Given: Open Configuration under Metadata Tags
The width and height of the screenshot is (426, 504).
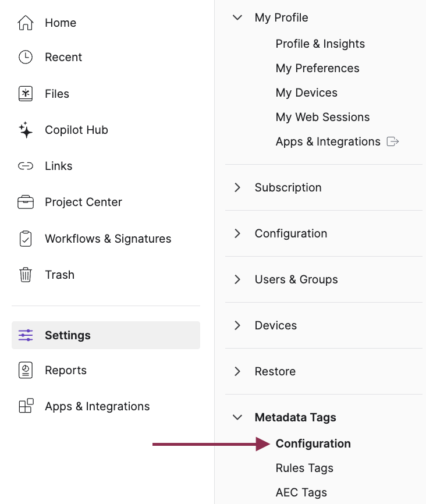Looking at the screenshot, I should pos(313,443).
